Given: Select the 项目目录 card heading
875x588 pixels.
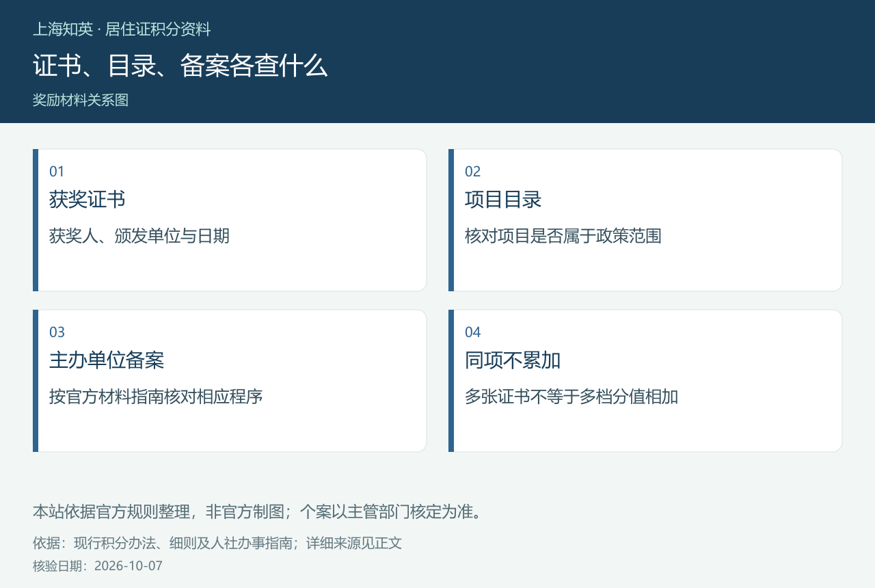Looking at the screenshot, I should pyautogui.click(x=503, y=200).
